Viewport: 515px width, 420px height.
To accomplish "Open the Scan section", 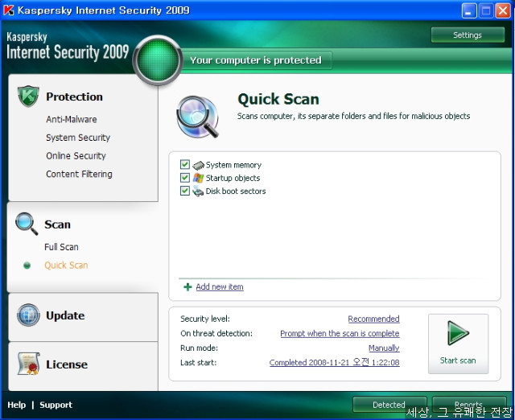I will (x=57, y=224).
